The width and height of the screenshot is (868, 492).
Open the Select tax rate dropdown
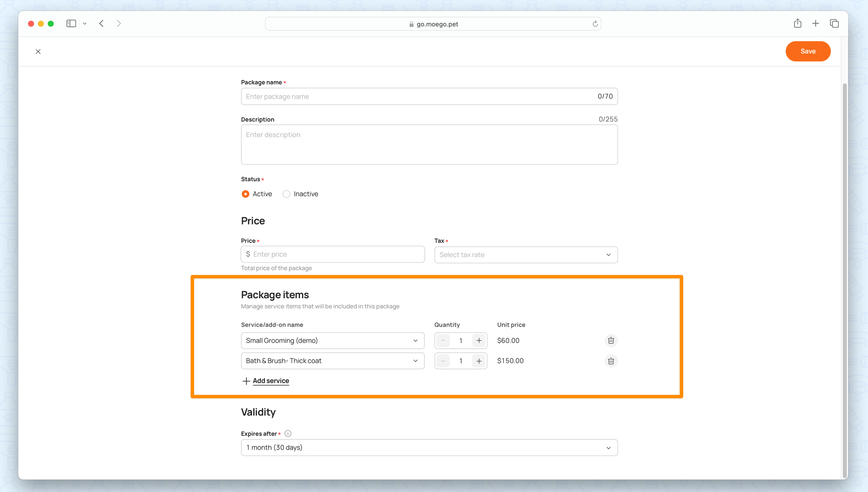(526, 255)
